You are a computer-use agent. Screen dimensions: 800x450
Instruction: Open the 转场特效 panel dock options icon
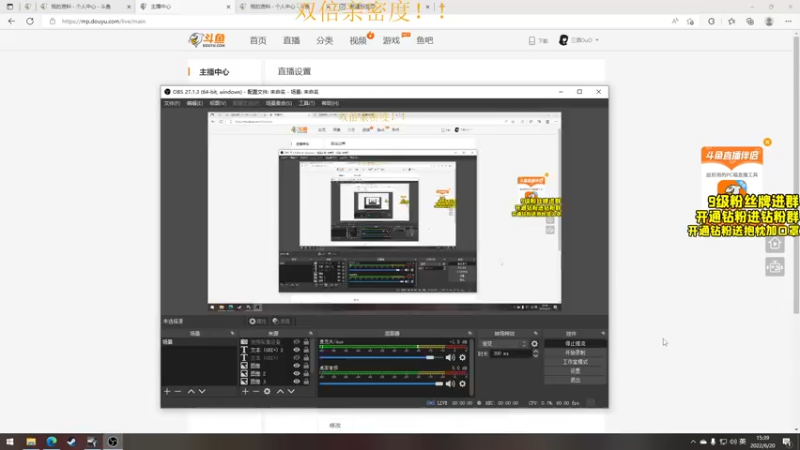[x=535, y=333]
